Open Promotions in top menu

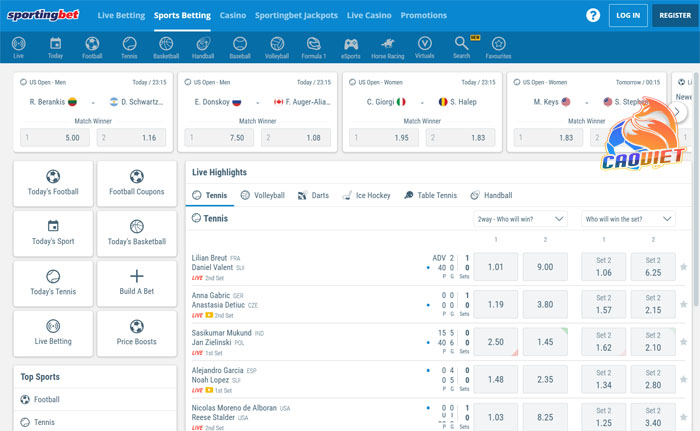coord(424,15)
